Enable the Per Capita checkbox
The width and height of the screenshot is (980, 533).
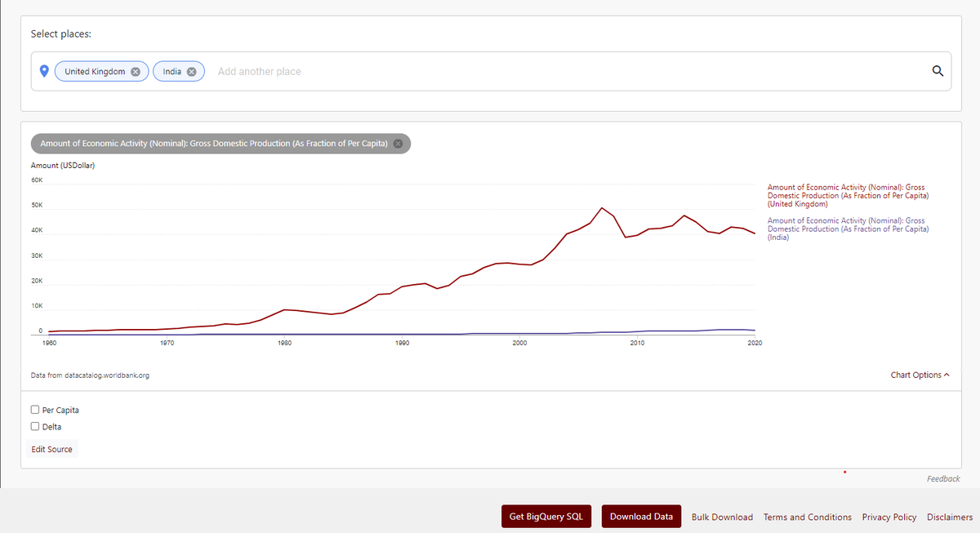35,410
